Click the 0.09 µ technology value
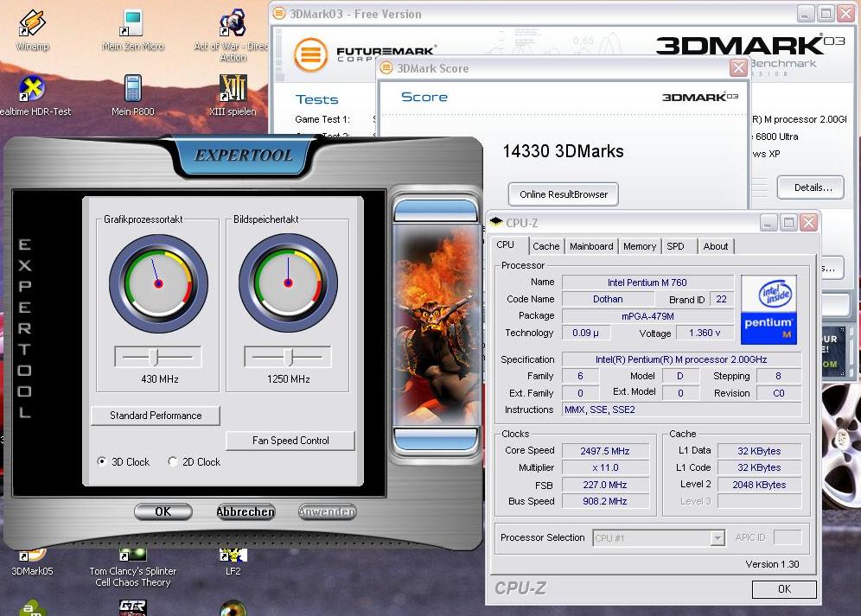 point(585,333)
